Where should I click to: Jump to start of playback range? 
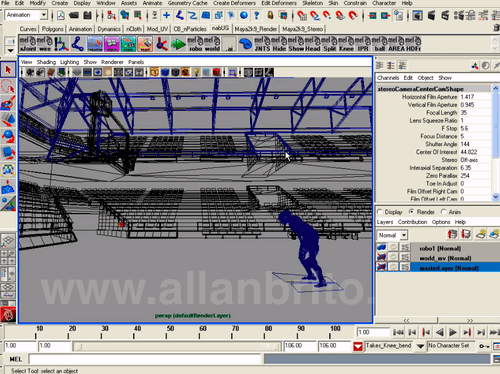(x=398, y=332)
